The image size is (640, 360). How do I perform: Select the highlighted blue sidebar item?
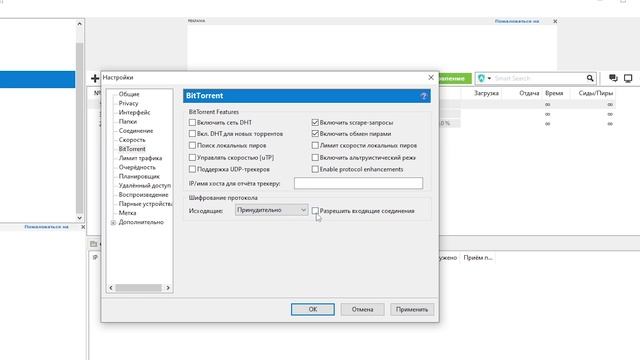click(x=38, y=79)
